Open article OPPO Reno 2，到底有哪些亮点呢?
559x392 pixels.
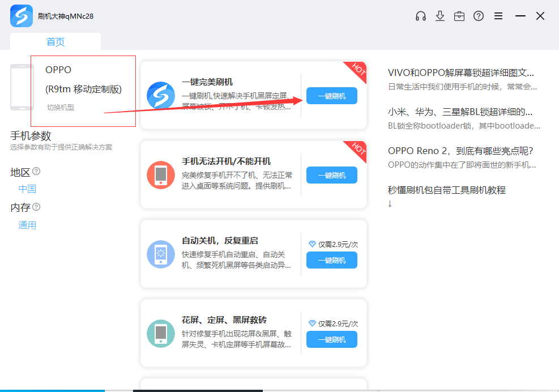[x=460, y=151]
